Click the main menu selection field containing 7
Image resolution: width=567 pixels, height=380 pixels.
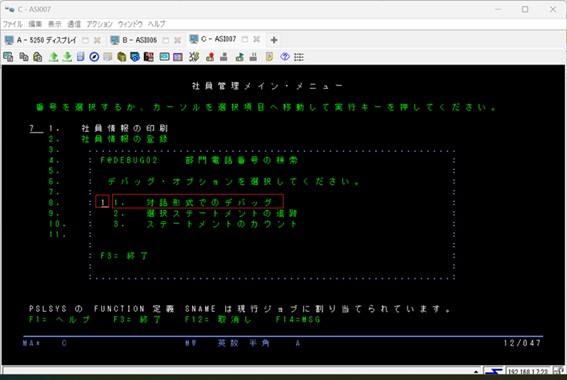coord(36,128)
